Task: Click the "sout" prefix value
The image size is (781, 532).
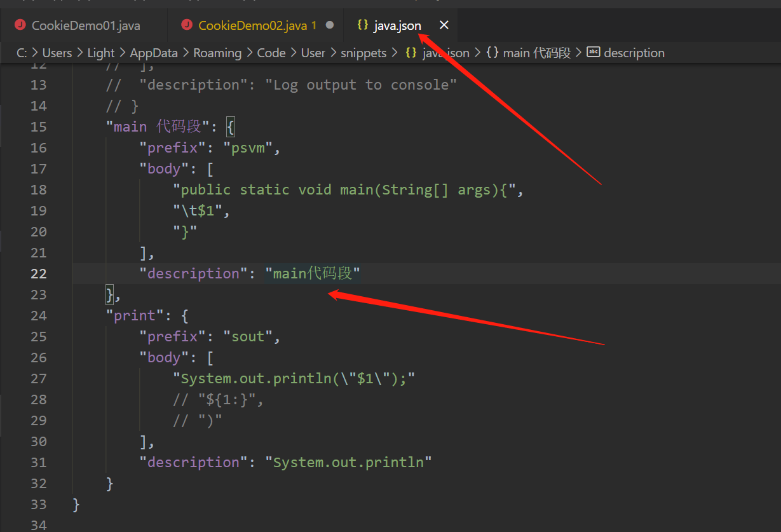Action: tap(248, 336)
